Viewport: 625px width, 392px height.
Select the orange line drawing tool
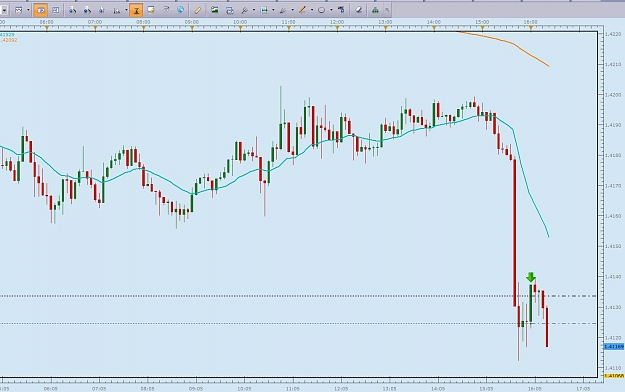click(x=303, y=10)
